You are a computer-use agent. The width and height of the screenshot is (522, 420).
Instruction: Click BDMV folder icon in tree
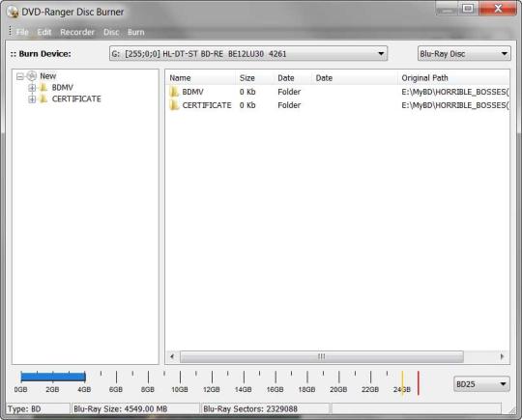(x=43, y=88)
